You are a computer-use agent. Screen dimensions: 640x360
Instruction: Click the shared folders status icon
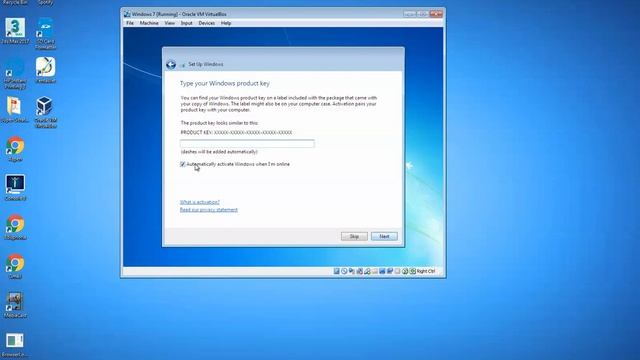(x=375, y=271)
